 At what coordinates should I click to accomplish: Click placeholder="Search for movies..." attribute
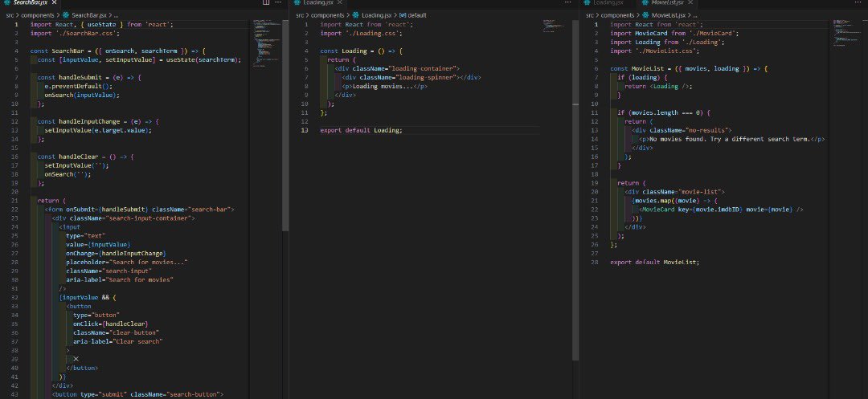127,262
